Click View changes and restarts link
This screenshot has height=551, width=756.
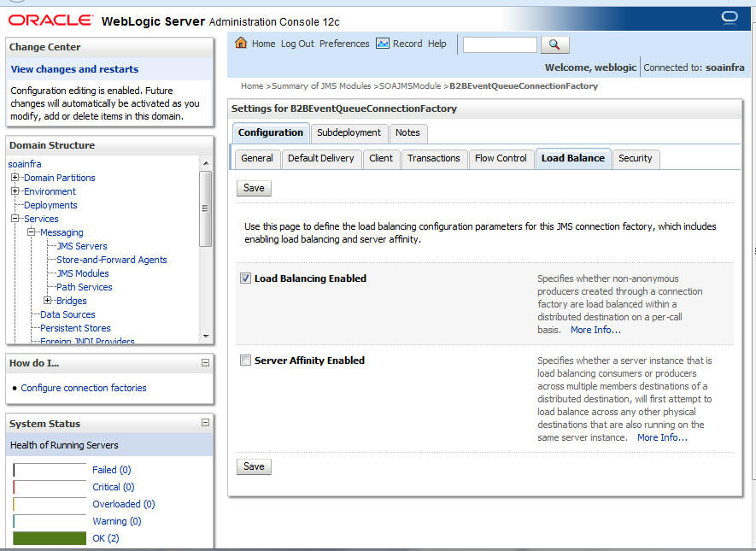click(74, 69)
